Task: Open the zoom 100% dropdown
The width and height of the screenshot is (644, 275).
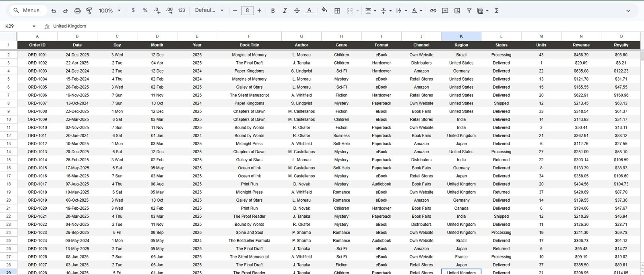Action: coord(110,10)
